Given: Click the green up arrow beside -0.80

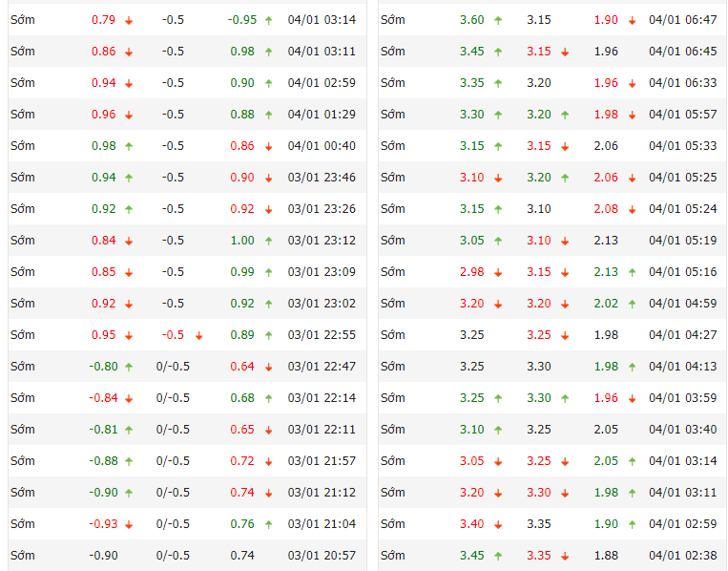Looking at the screenshot, I should [129, 367].
